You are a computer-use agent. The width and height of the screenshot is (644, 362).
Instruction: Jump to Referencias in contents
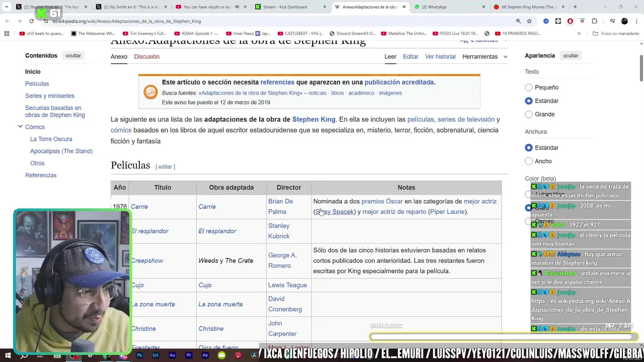pos(41,175)
